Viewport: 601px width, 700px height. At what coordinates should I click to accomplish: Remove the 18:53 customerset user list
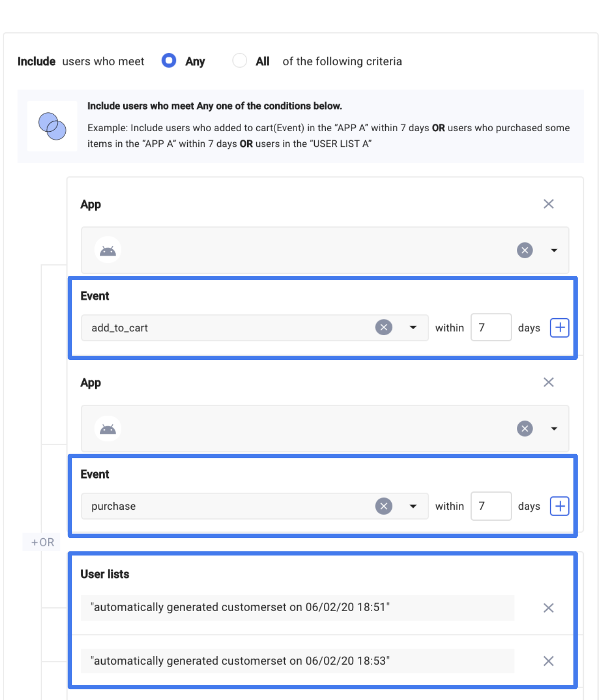tap(548, 661)
